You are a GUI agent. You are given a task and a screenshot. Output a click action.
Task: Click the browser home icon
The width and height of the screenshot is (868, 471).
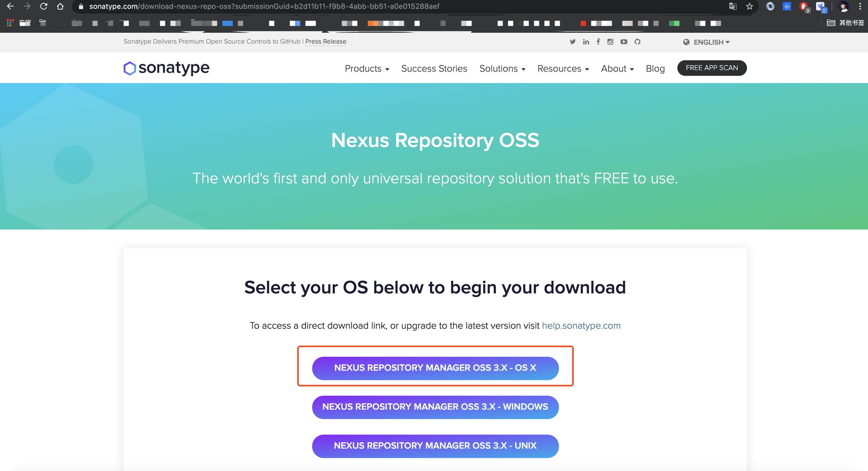[60, 6]
